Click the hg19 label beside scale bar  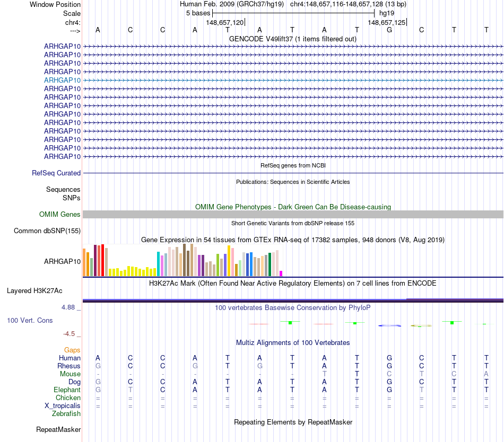tap(387, 13)
